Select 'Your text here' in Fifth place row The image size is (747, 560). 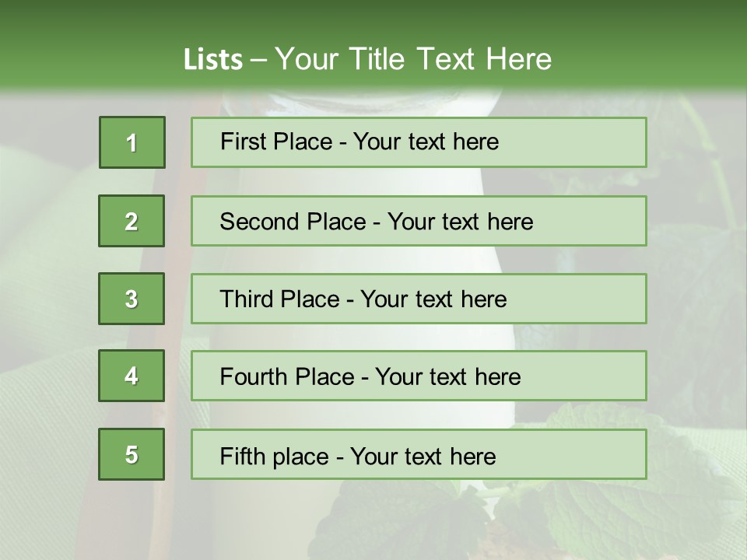(x=423, y=457)
